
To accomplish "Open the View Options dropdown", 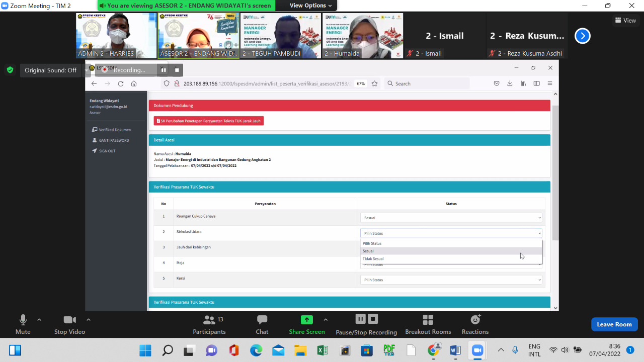I will pyautogui.click(x=311, y=6).
